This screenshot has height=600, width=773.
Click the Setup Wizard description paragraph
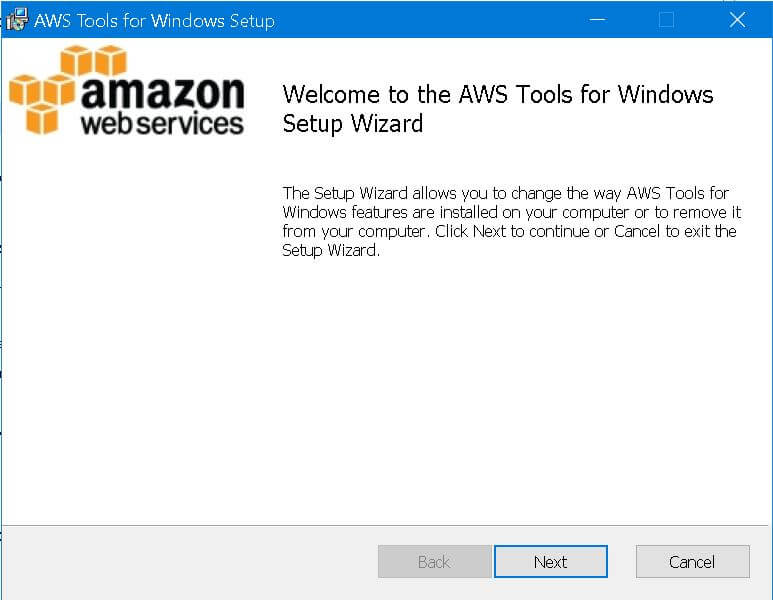pyautogui.click(x=512, y=221)
